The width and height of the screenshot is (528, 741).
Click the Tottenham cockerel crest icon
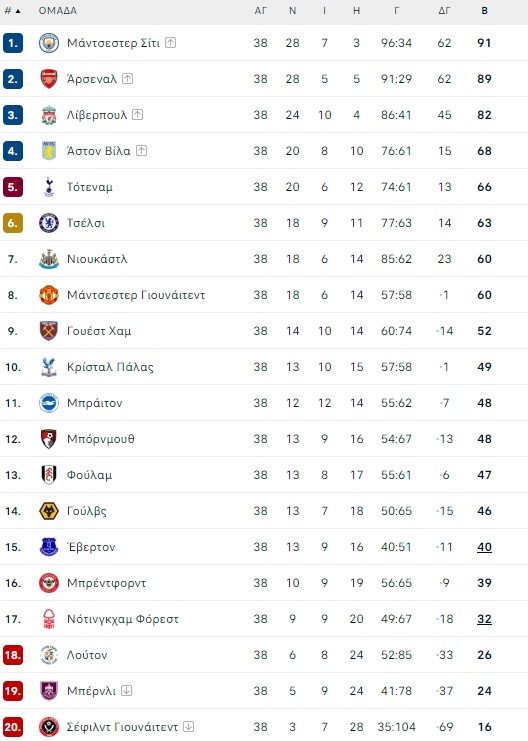pyautogui.click(x=49, y=187)
